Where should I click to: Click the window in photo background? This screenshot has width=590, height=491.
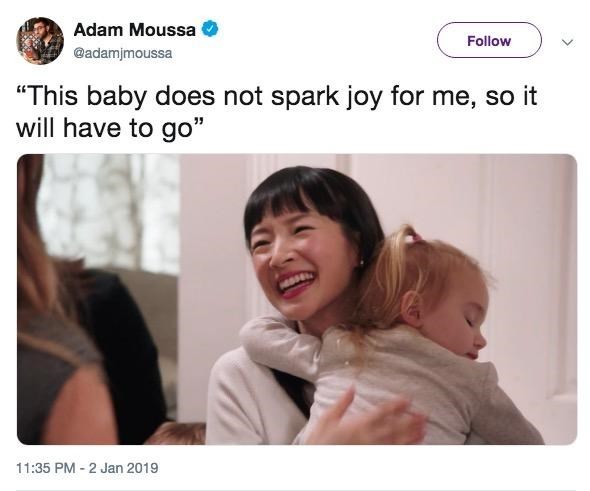pos(107,211)
